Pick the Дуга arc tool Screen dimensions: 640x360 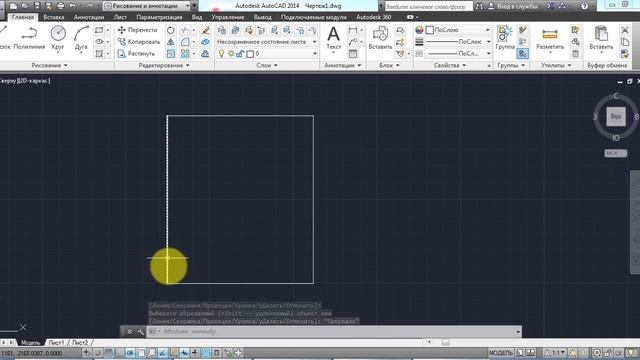click(81, 38)
